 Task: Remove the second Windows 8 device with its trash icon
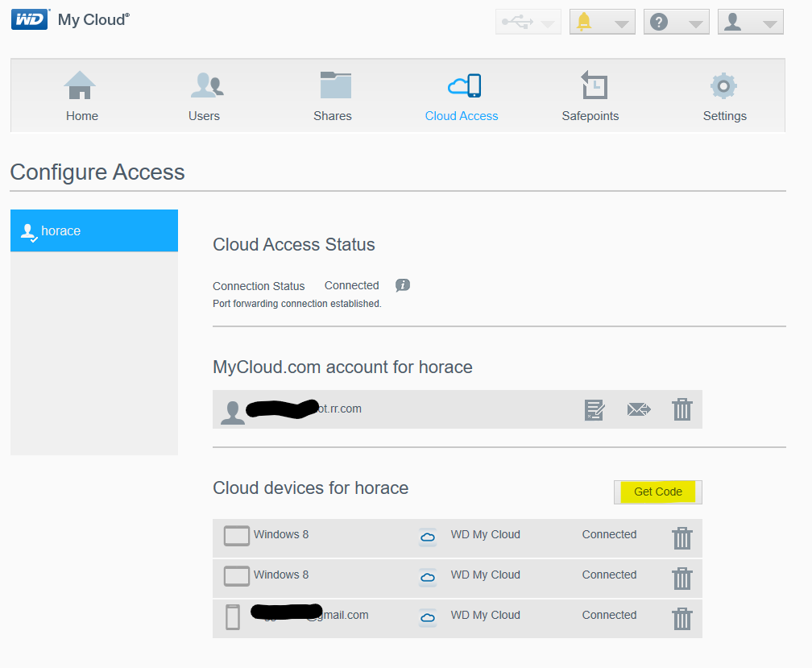pyautogui.click(x=682, y=579)
